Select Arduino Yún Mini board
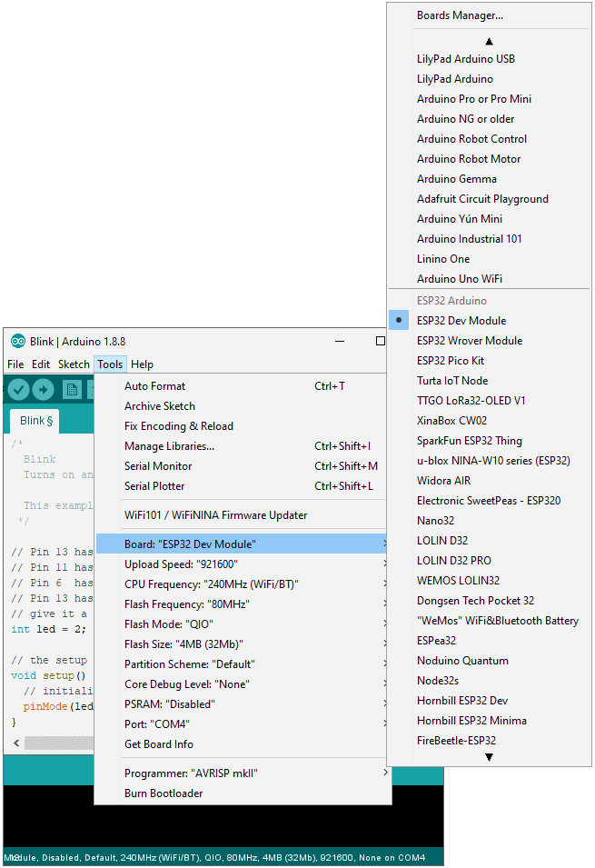 490,219
